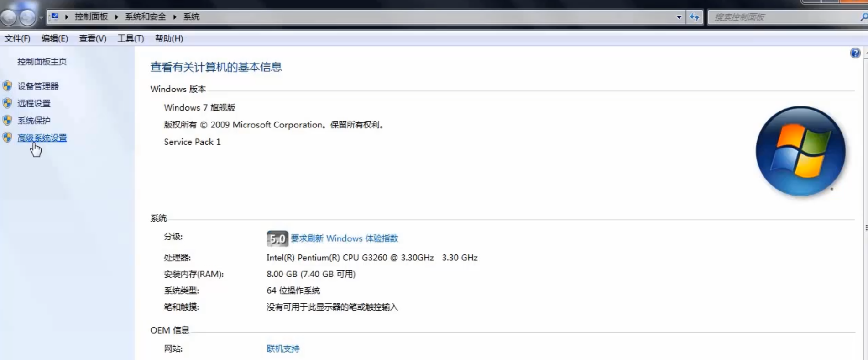Click the 处理器 label

177,258
